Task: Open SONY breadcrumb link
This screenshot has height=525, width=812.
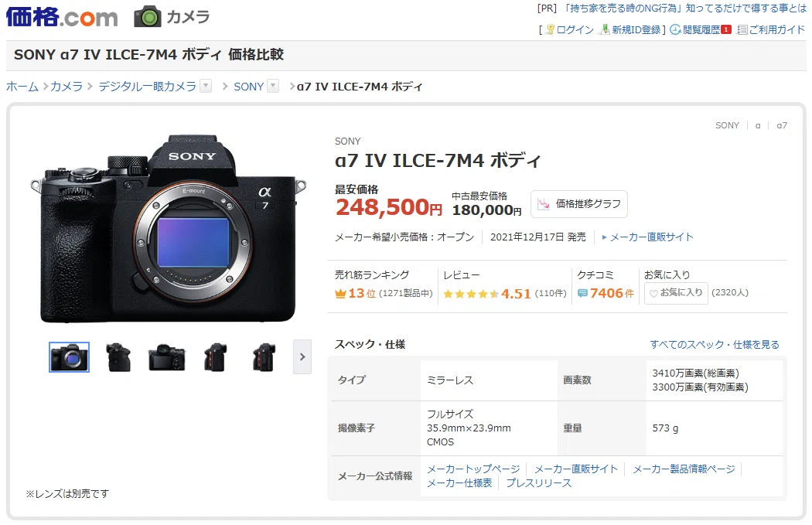Action: coord(248,87)
